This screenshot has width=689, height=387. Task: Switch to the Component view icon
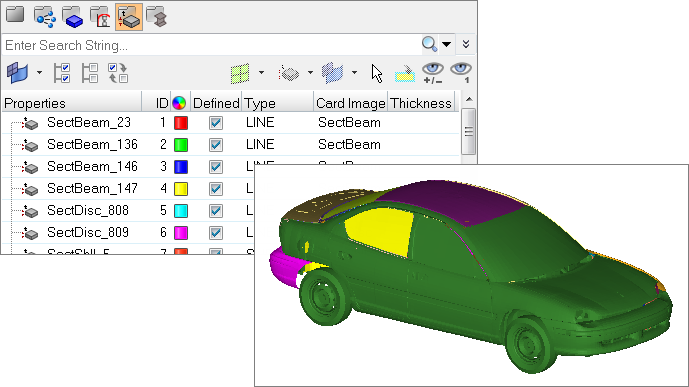pos(73,17)
